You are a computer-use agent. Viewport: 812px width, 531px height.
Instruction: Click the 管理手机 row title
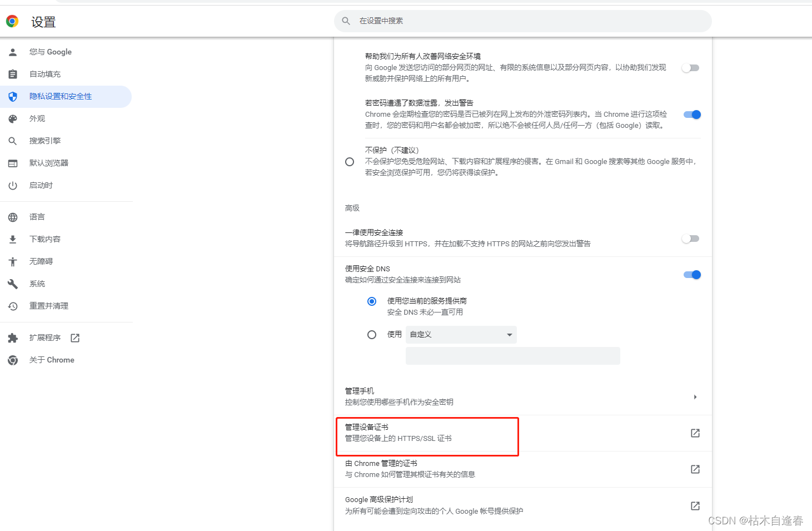[x=360, y=391]
